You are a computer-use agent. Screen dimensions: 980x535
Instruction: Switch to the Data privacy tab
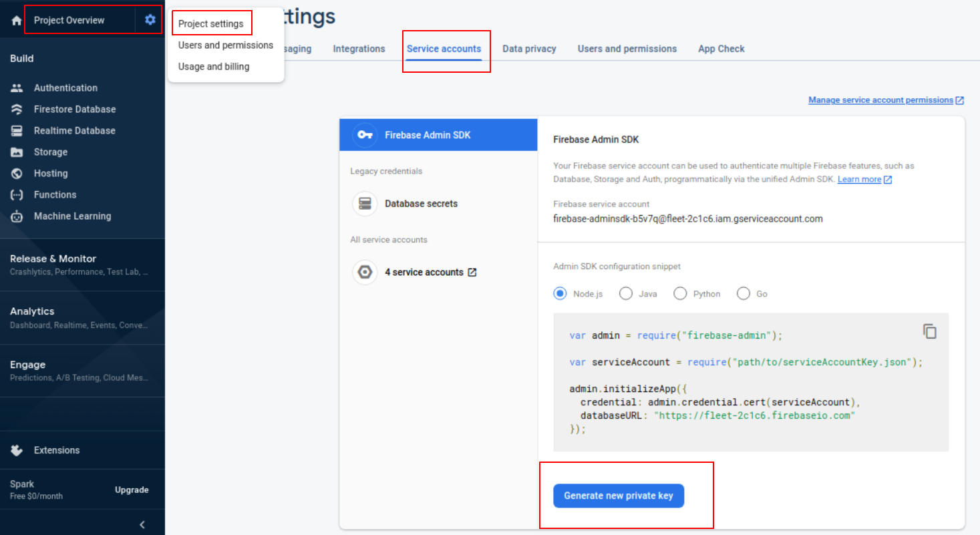pos(529,49)
